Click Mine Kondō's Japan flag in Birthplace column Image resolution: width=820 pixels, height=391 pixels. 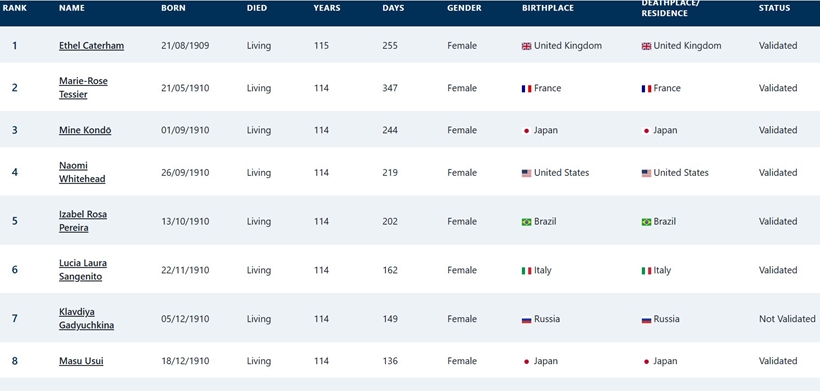526,131
